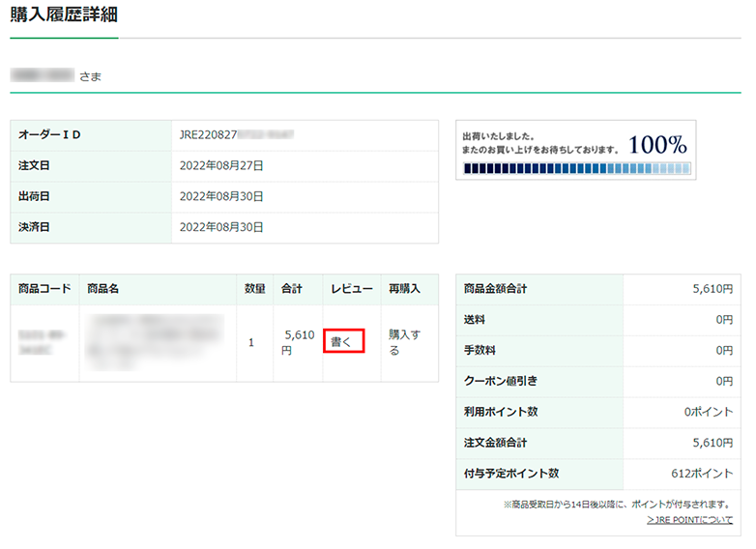Click the blue shipping progress bar
Image resolution: width=756 pixels, height=549 pixels.
pyautogui.click(x=577, y=169)
